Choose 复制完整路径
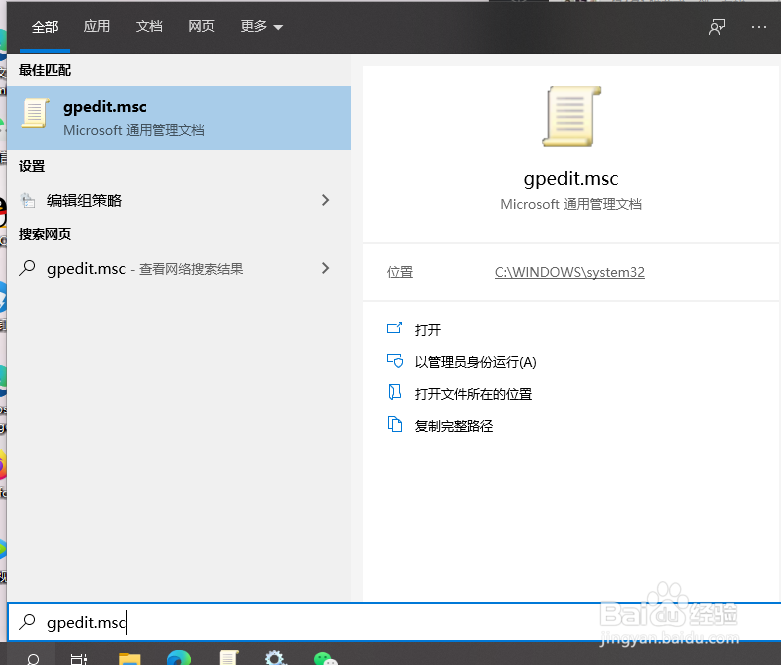 454,426
